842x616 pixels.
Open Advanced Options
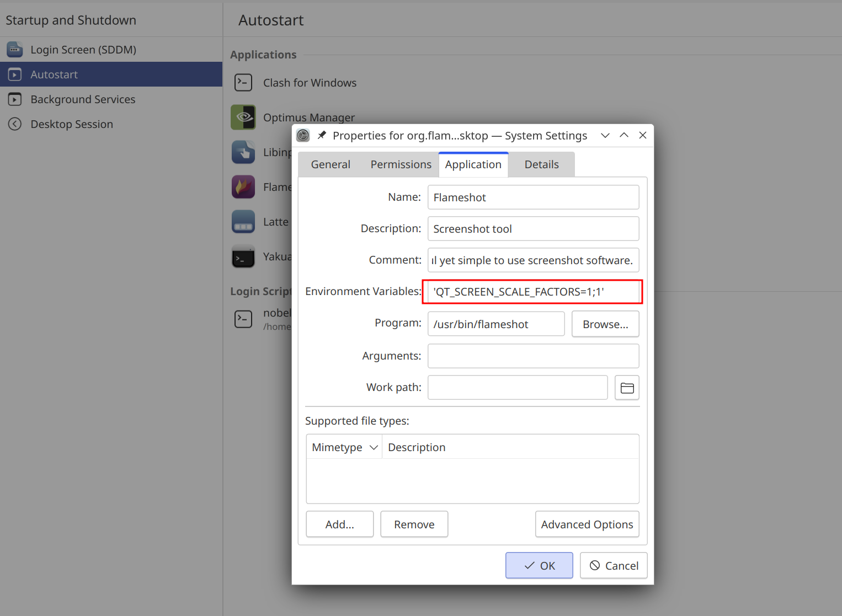(x=587, y=524)
